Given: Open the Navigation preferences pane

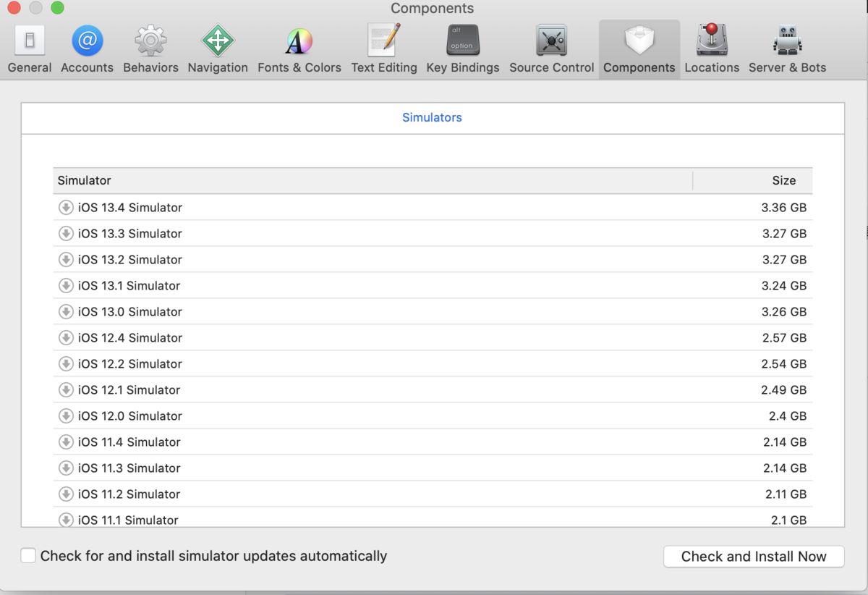Looking at the screenshot, I should [x=218, y=48].
